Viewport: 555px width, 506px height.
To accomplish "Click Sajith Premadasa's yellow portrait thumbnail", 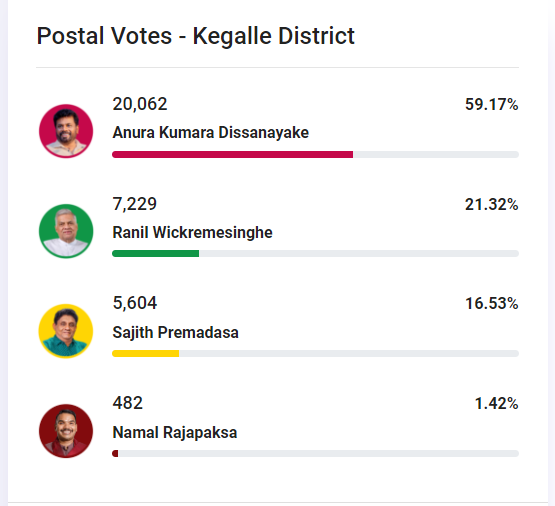I will click(x=66, y=331).
